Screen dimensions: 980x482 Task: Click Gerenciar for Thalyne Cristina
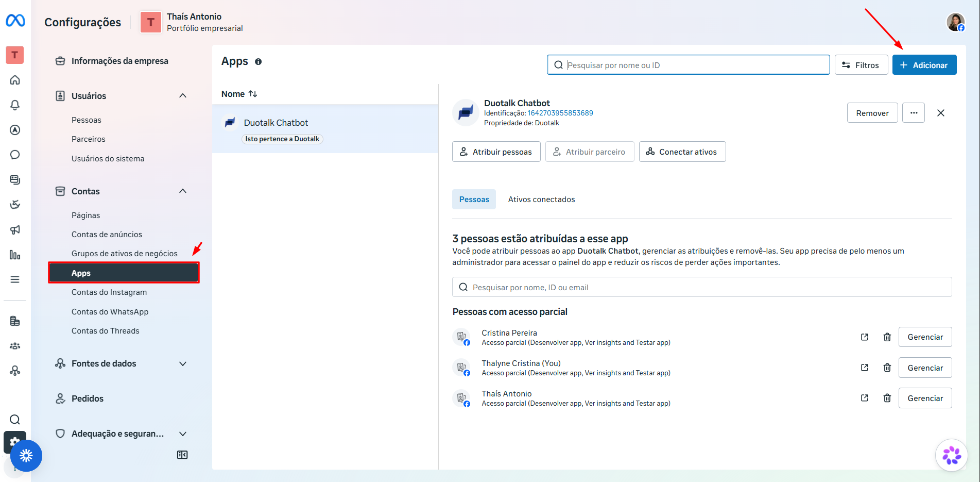925,368
